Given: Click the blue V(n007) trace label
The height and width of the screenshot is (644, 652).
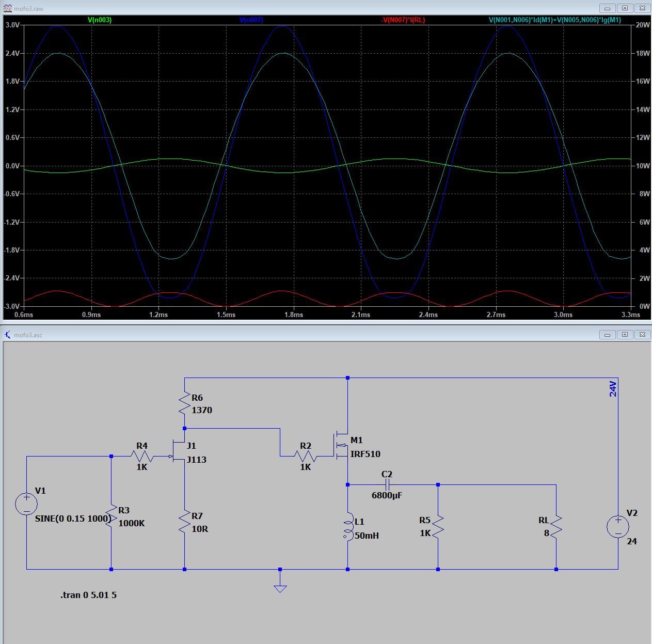Looking at the screenshot, I should pos(251,20).
